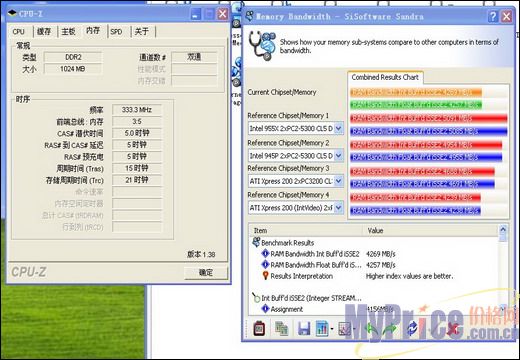Click the 3:5 FSB:memory ratio value

[137, 121]
